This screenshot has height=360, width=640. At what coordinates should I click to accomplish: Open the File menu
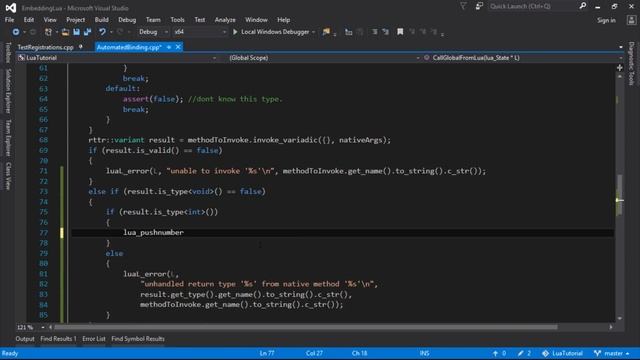9,20
